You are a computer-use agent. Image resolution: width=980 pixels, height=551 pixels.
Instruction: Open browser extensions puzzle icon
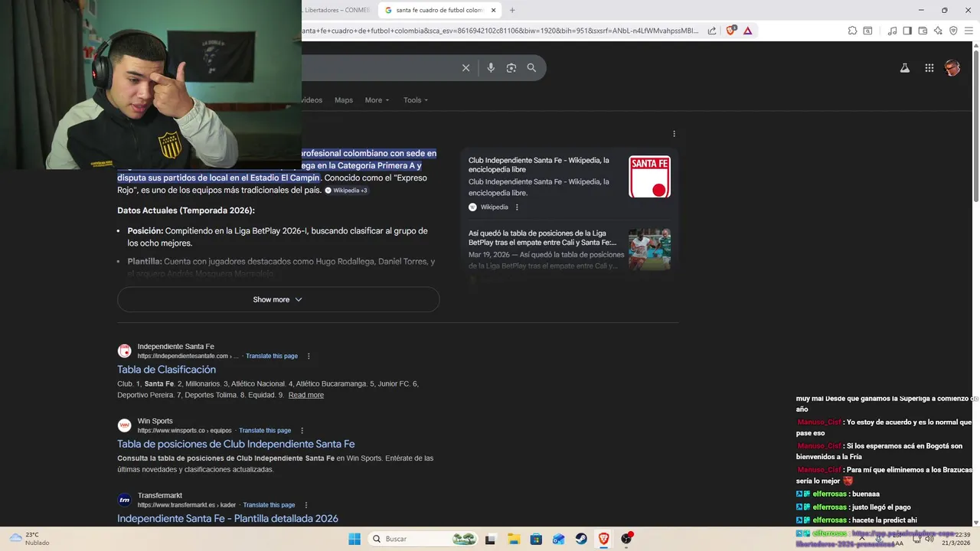coord(852,31)
